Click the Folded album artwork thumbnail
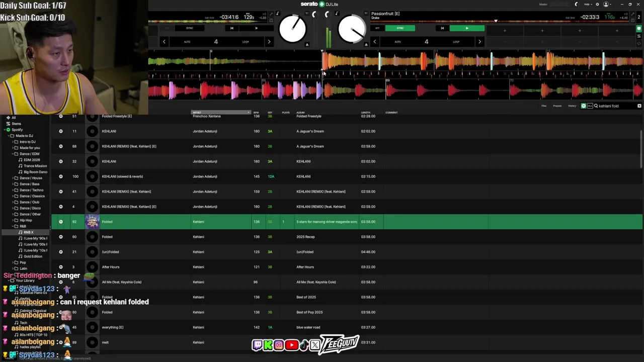Viewport: 644px width, 362px height. 92,222
